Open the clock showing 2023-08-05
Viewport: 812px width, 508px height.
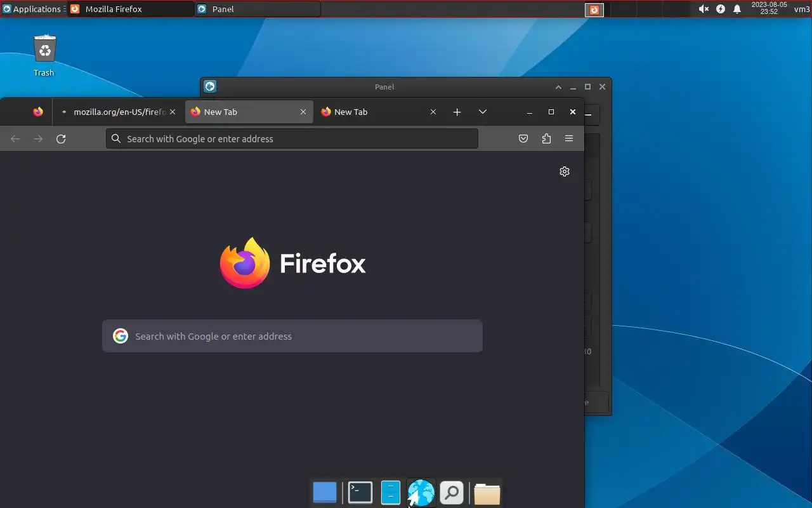[769, 8]
